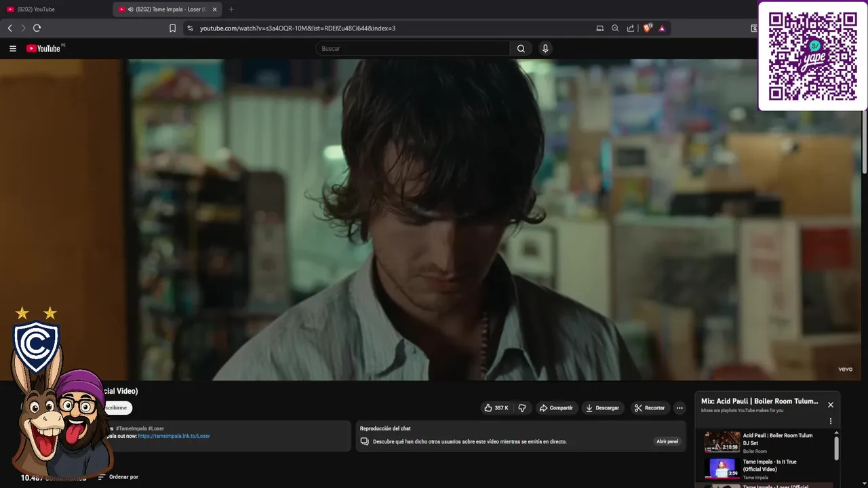
Task: Open the YouTube hamburger guide menu
Action: pyautogui.click(x=12, y=49)
